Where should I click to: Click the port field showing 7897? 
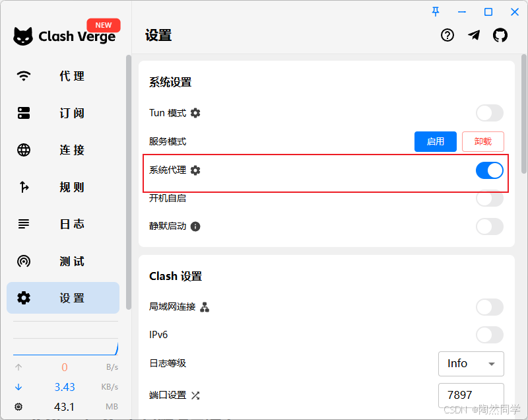(x=471, y=395)
